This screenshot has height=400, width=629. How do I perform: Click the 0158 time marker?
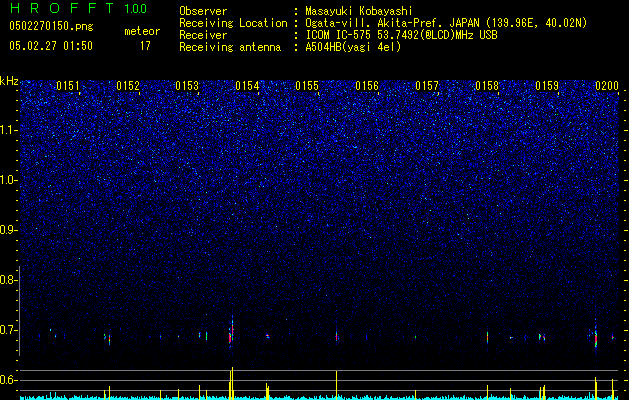[x=487, y=86]
